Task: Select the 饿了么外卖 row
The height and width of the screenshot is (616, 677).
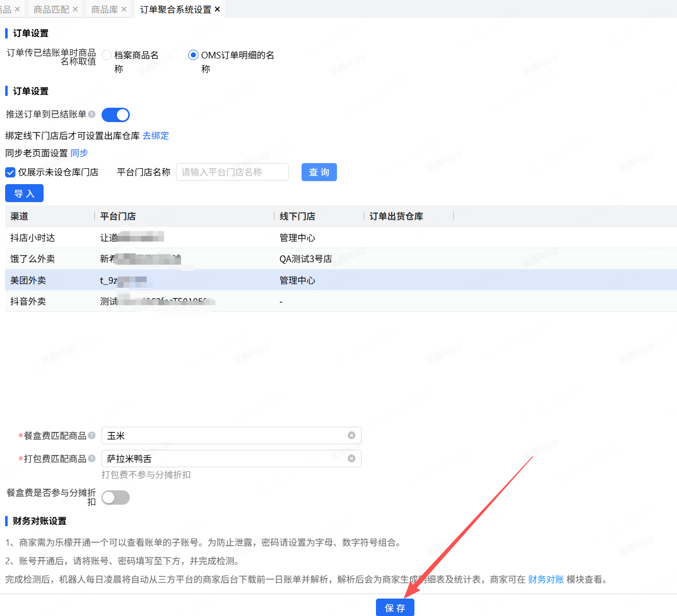Action: tap(341, 259)
